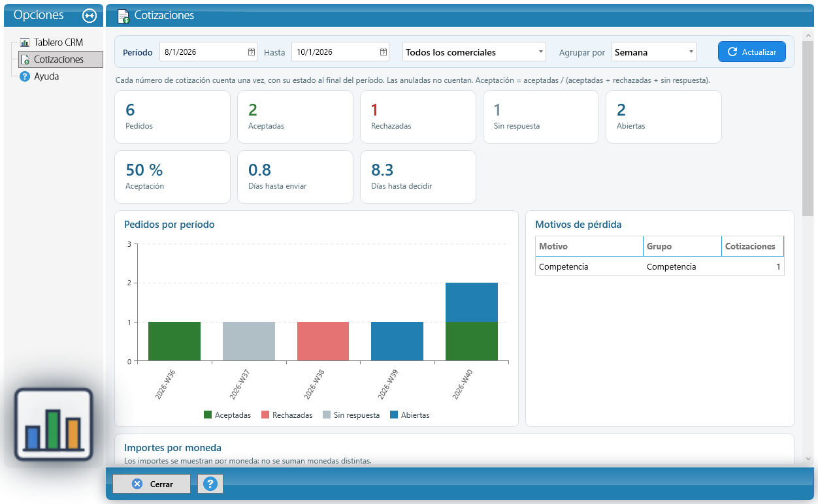The height and width of the screenshot is (504, 818).
Task: Click the red bar for week 2026-W38
Action: [323, 341]
